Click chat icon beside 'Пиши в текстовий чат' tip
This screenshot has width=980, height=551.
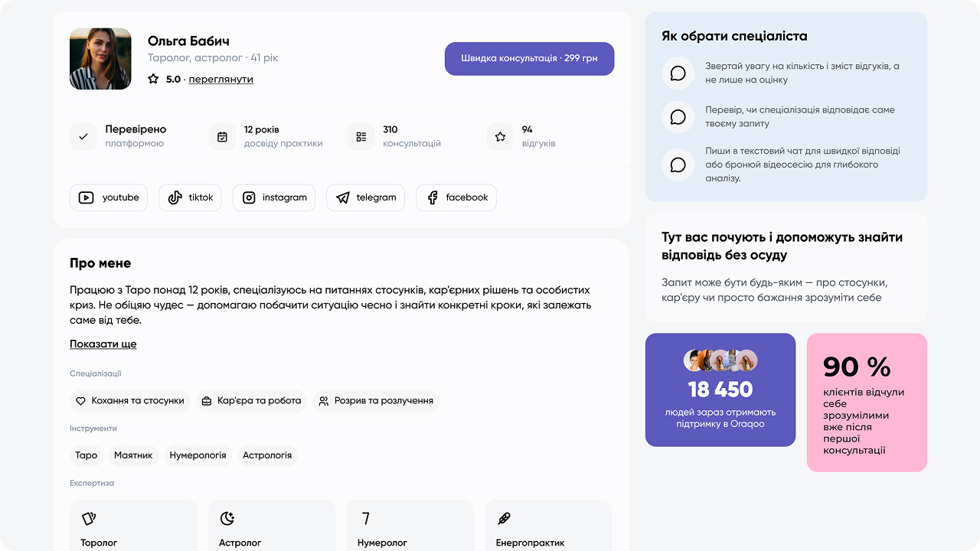pyautogui.click(x=678, y=165)
